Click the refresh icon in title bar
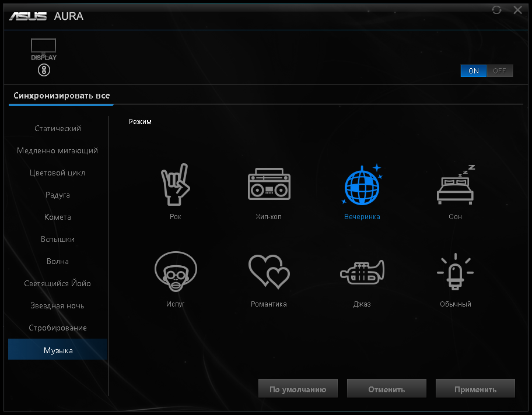The height and width of the screenshot is (415, 532). 496,10
